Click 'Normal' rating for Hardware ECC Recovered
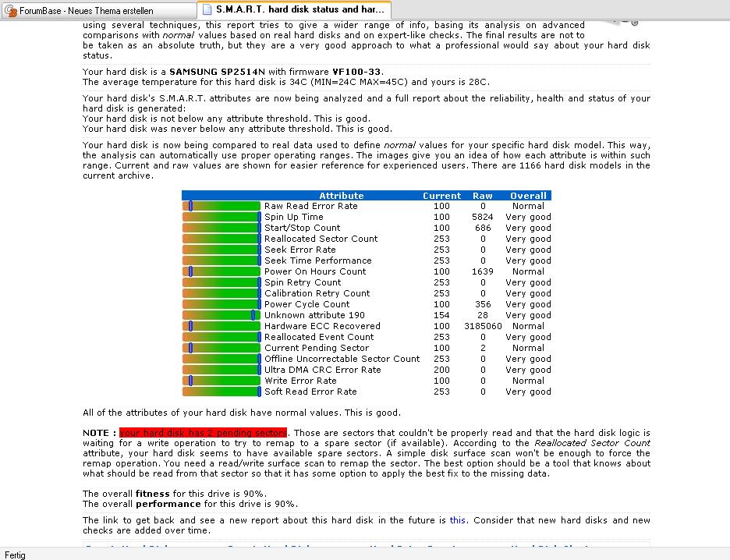730x560 pixels. coord(528,326)
